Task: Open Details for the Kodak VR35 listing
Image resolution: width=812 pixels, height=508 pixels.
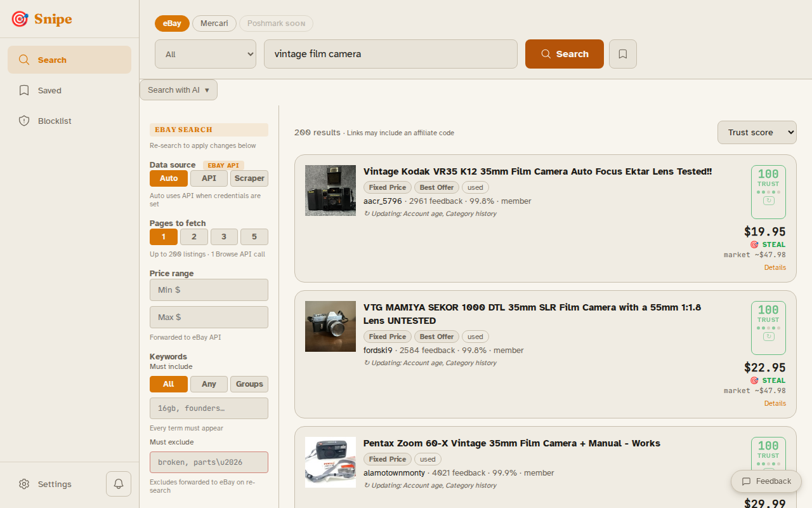Action: click(x=775, y=267)
